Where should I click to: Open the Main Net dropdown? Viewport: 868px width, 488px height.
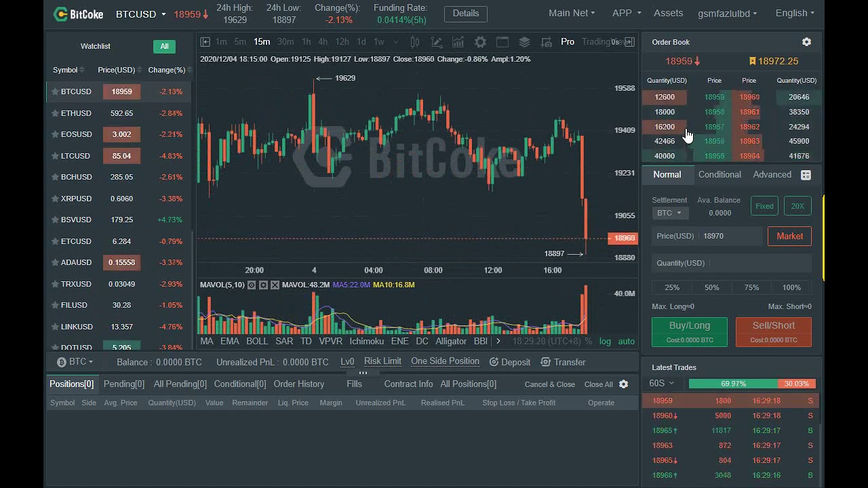coord(572,13)
